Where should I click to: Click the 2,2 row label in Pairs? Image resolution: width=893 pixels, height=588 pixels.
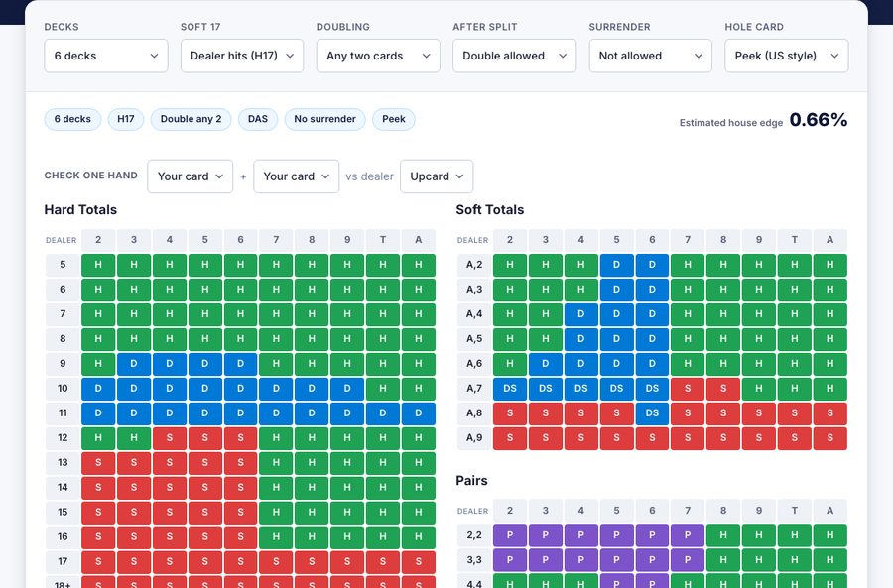(474, 535)
